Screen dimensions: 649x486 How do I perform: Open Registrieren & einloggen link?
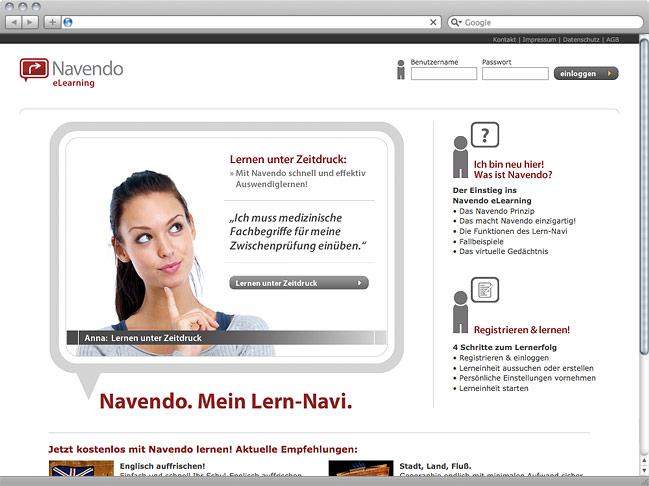[x=504, y=358]
